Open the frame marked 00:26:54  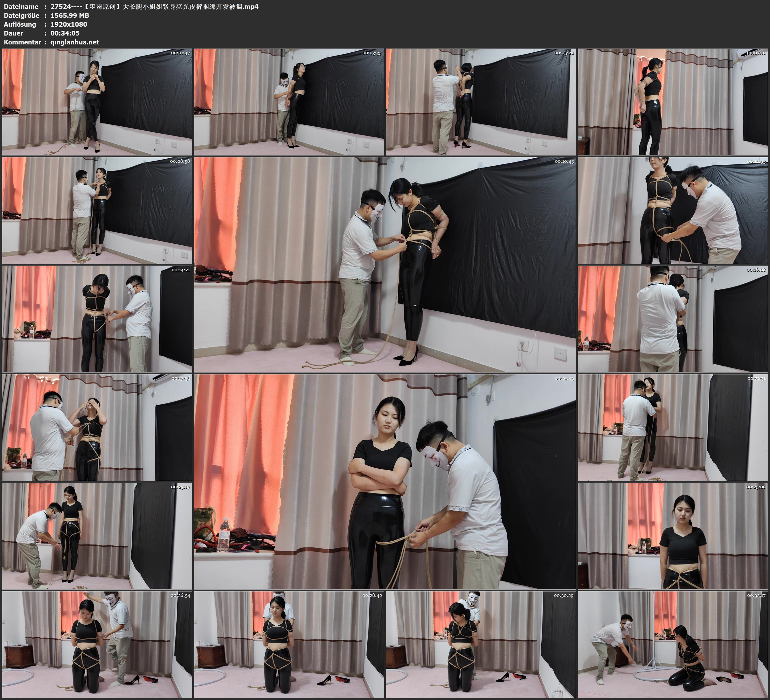tap(97, 644)
